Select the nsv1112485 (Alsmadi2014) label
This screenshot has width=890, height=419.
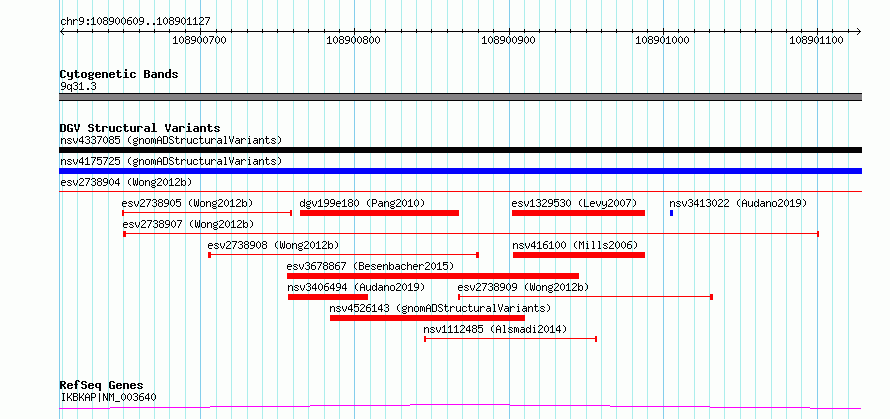point(495,329)
